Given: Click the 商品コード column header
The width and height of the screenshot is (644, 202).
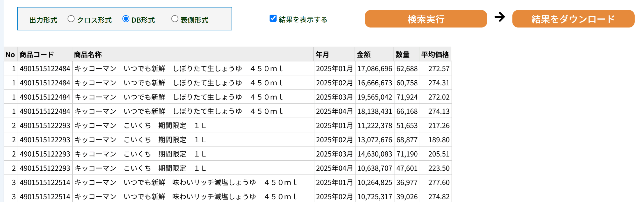Looking at the screenshot, I should point(45,54).
